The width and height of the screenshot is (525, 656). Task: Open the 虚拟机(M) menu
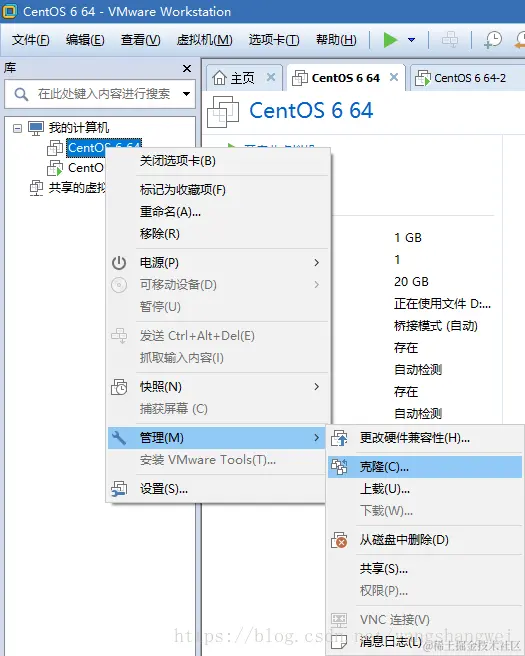(x=204, y=40)
